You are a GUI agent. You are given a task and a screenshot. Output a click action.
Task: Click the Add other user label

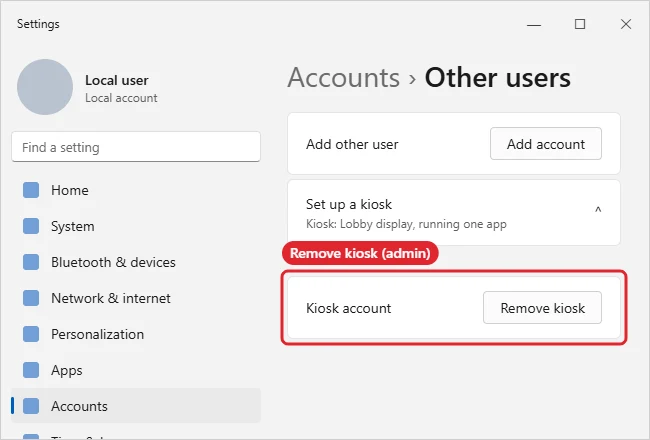[x=352, y=144]
